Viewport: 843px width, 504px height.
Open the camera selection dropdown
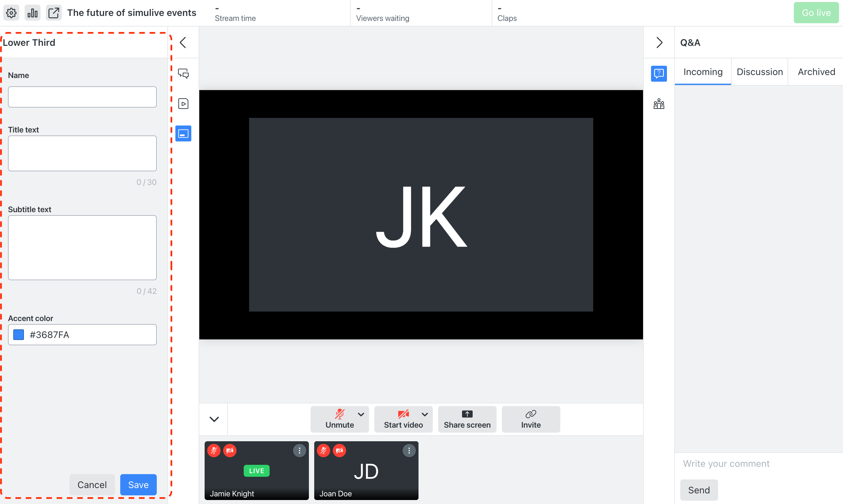tap(425, 414)
